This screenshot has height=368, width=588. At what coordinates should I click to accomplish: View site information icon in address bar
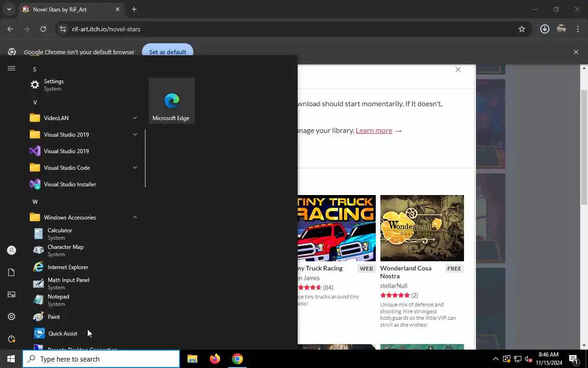[63, 29]
